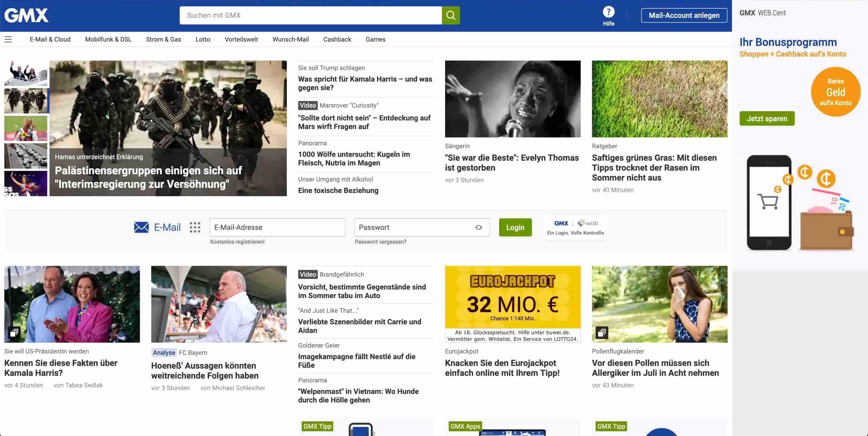Screen dimensions: 868x436
Task: Select thumbnail of athlete with sunflower
Action: click(x=26, y=128)
